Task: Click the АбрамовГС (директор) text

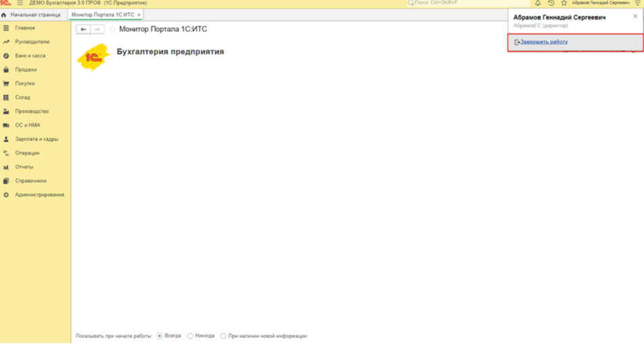Action: 540,26
